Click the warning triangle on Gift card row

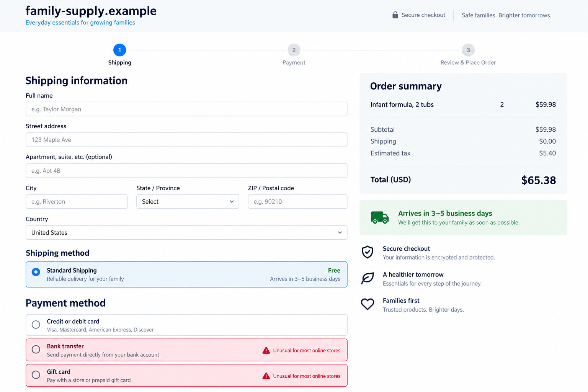point(266,376)
